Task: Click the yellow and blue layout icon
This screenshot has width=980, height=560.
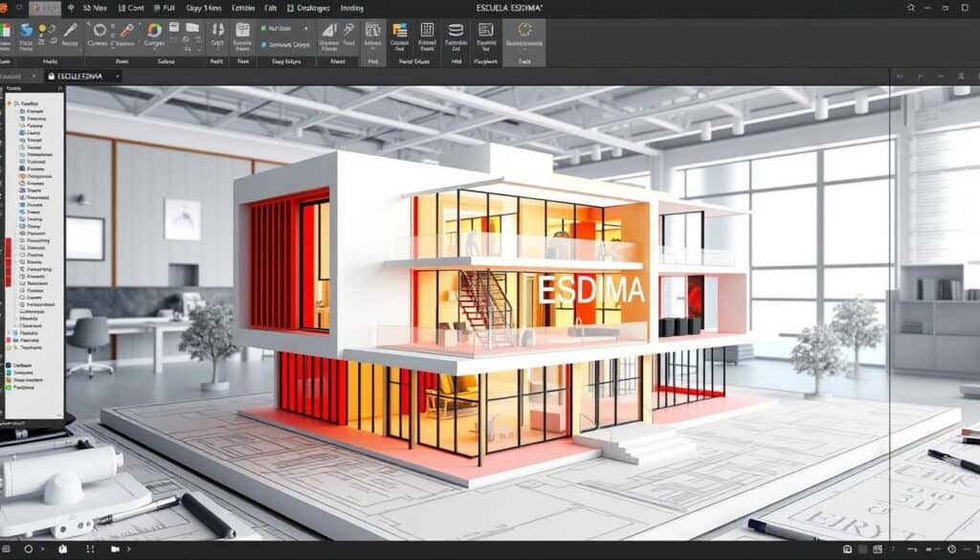Action: click(x=399, y=31)
